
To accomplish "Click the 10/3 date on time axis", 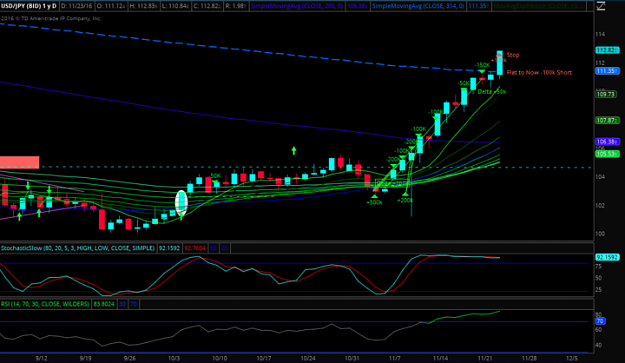I will tap(174, 358).
